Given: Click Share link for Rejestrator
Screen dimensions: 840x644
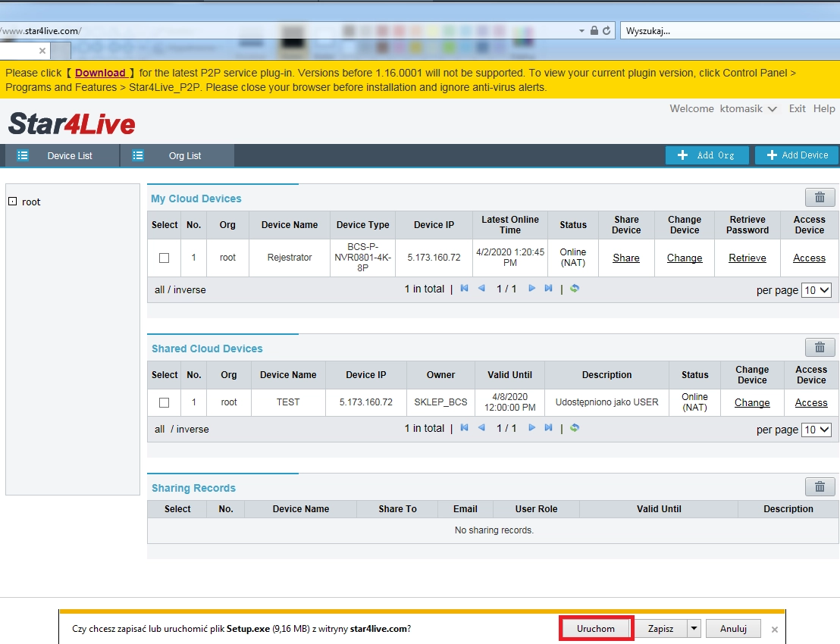Looking at the screenshot, I should point(625,258).
